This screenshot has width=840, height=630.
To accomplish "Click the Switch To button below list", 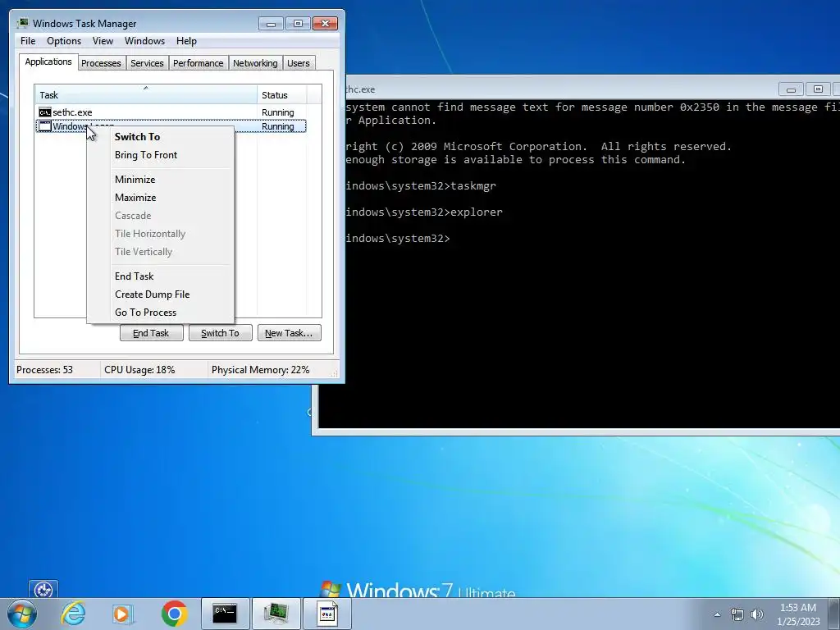I will coord(220,333).
